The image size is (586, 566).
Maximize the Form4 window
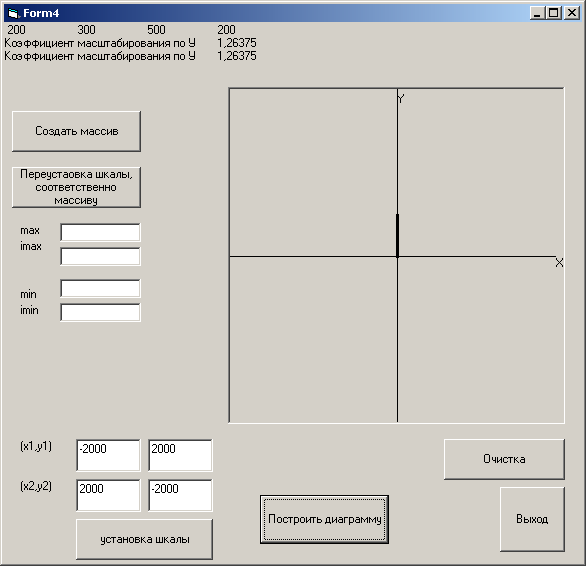pyautogui.click(x=553, y=13)
